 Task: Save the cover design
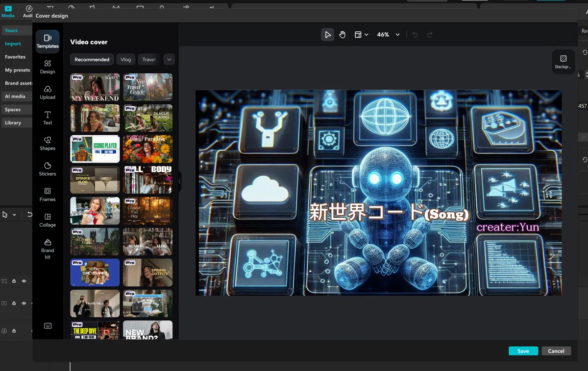(x=523, y=351)
